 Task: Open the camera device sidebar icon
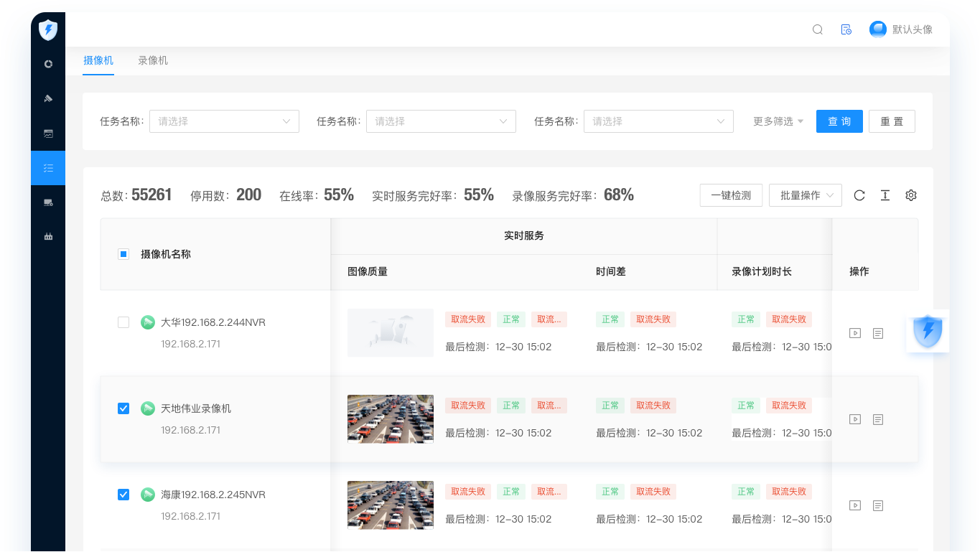tap(48, 98)
